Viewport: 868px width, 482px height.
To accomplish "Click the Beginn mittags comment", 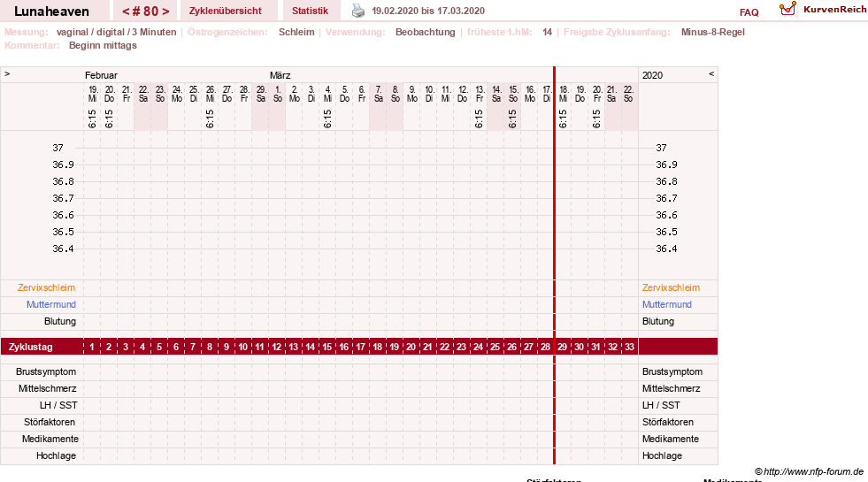I will coord(103,45).
